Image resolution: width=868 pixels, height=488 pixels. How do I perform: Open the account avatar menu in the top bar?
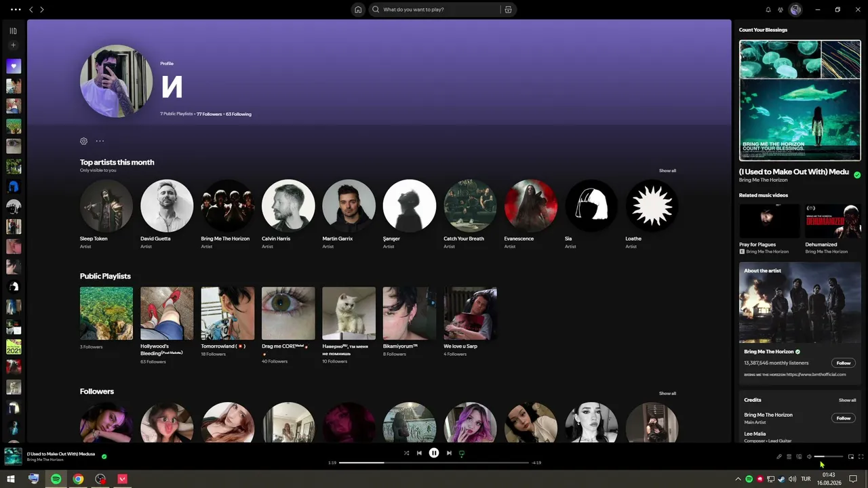click(795, 9)
